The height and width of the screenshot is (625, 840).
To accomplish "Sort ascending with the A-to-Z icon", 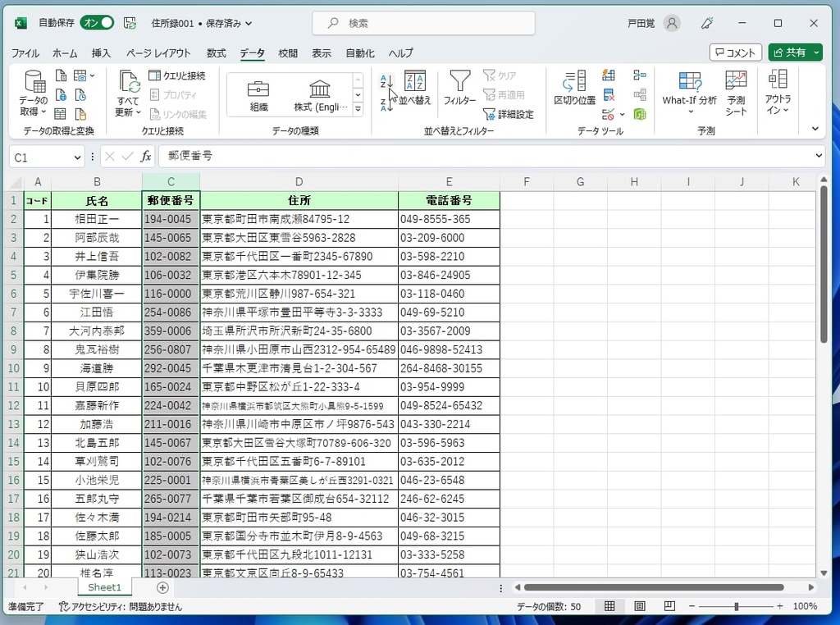I will [x=386, y=81].
